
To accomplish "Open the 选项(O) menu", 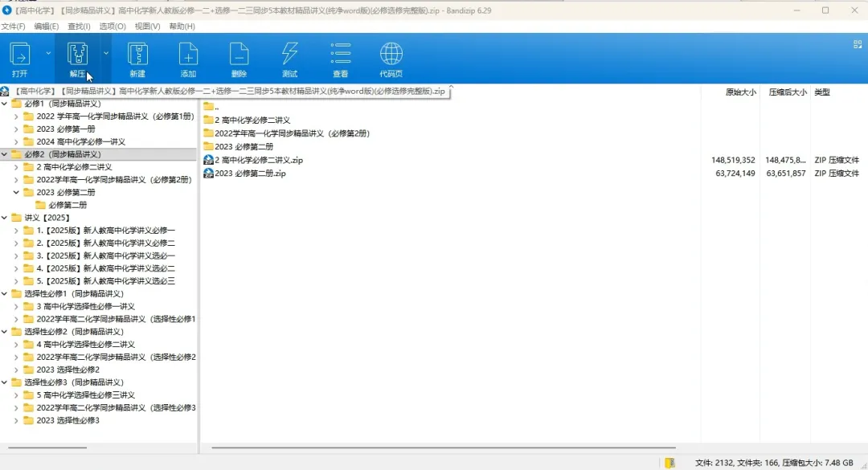I will 113,26.
